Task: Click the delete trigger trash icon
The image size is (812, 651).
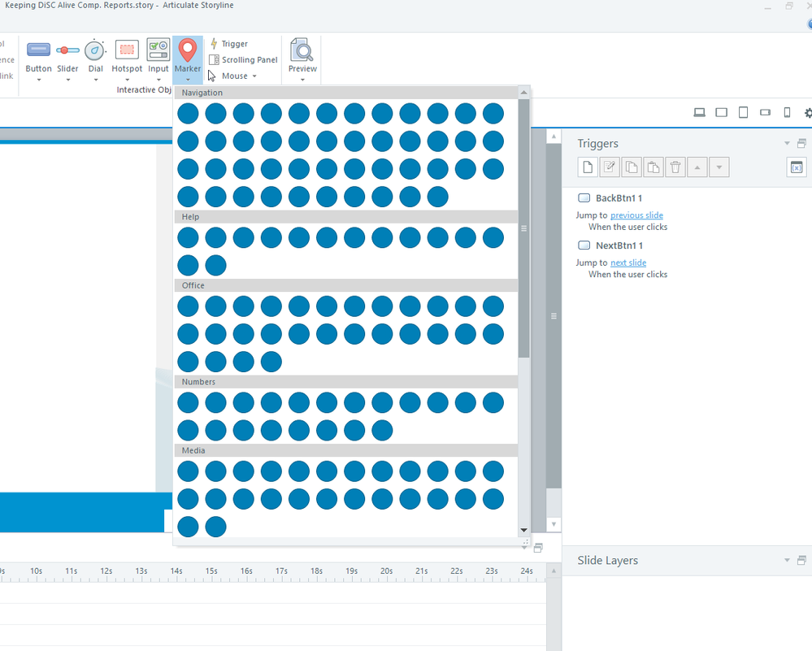Action: tap(675, 167)
